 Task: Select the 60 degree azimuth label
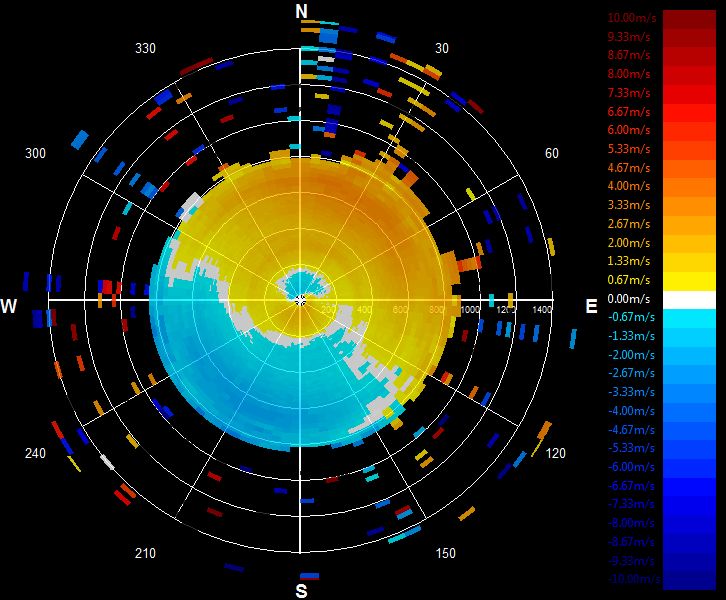coord(551,153)
